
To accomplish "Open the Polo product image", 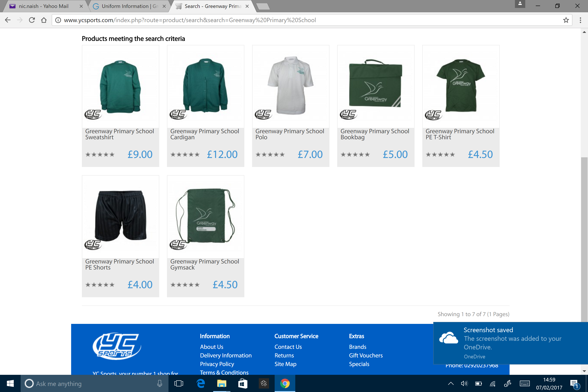I will pyautogui.click(x=291, y=86).
